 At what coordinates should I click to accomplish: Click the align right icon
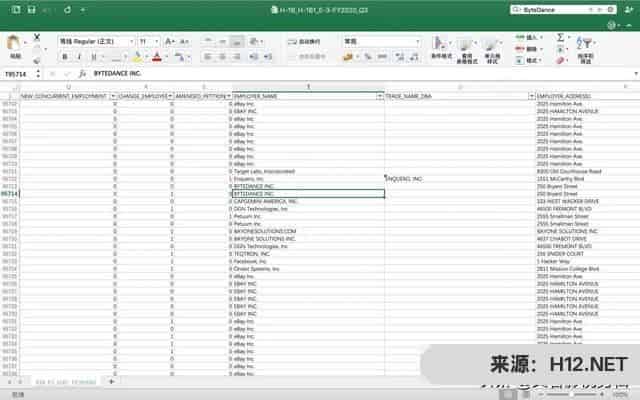[x=237, y=57]
